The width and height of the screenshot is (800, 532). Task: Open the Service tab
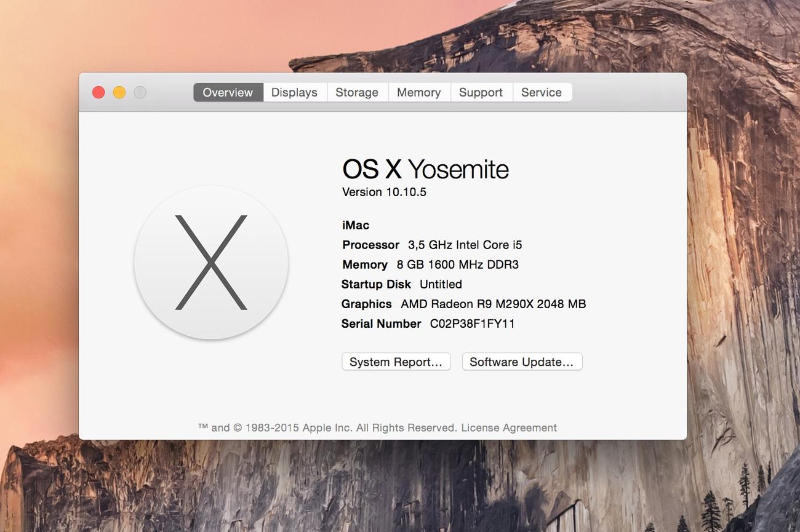pos(542,92)
